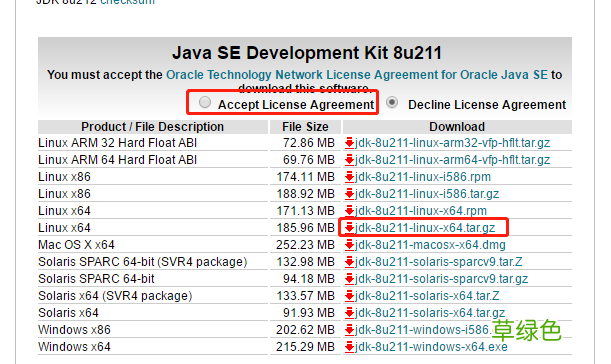Click the File Size column header
The height and width of the screenshot is (364, 611).
click(x=305, y=127)
